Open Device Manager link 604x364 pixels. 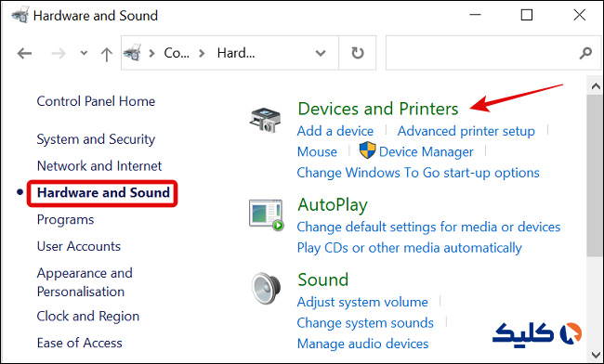pos(426,152)
